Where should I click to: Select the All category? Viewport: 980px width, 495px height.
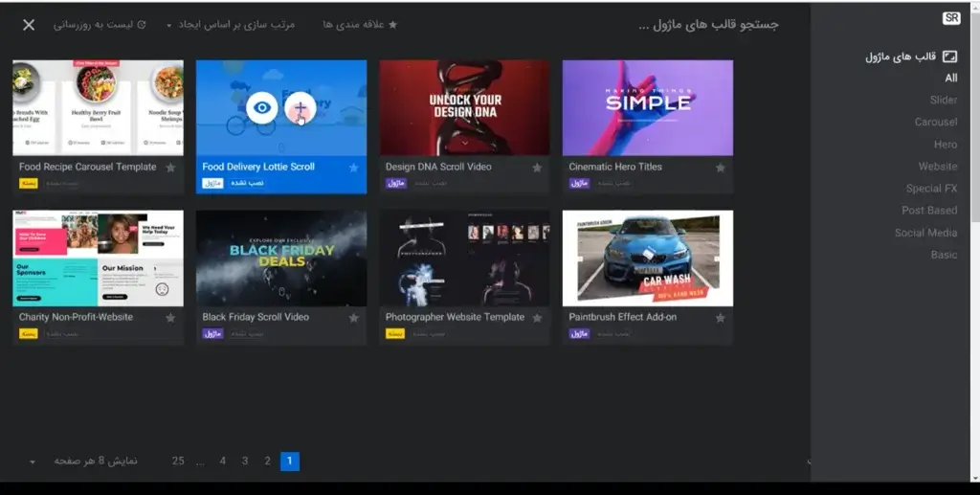coord(950,79)
